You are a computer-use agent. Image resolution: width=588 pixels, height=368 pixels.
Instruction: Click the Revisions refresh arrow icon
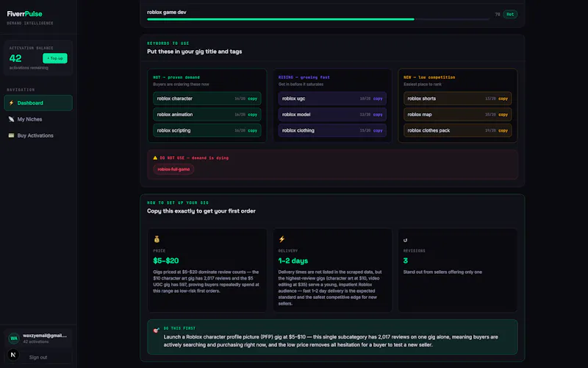[x=406, y=240]
